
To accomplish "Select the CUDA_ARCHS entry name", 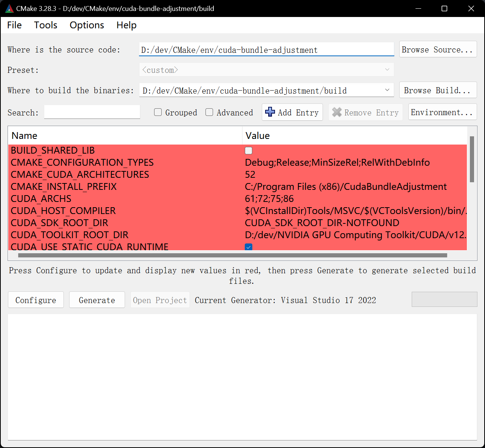I will click(41, 199).
